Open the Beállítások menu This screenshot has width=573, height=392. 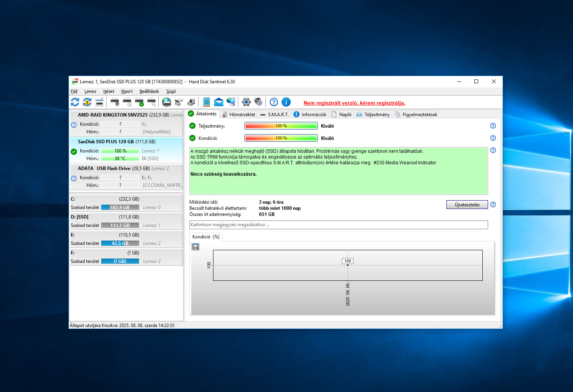pyautogui.click(x=149, y=91)
